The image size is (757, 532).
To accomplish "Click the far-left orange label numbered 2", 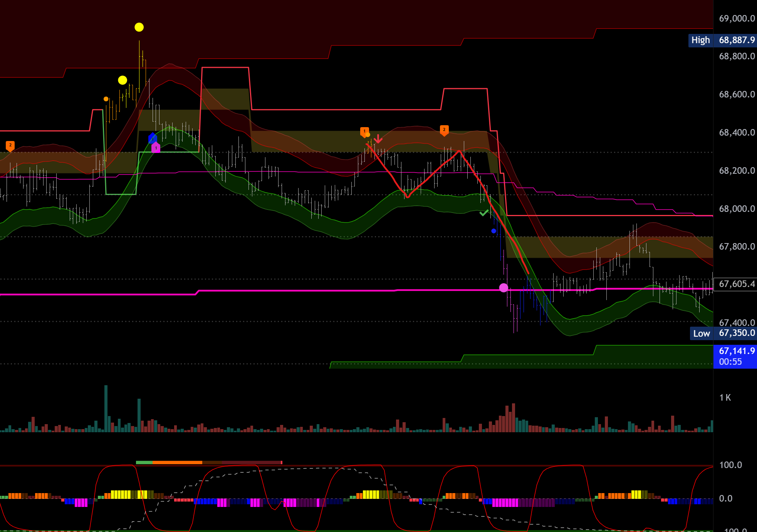I will 10,146.
